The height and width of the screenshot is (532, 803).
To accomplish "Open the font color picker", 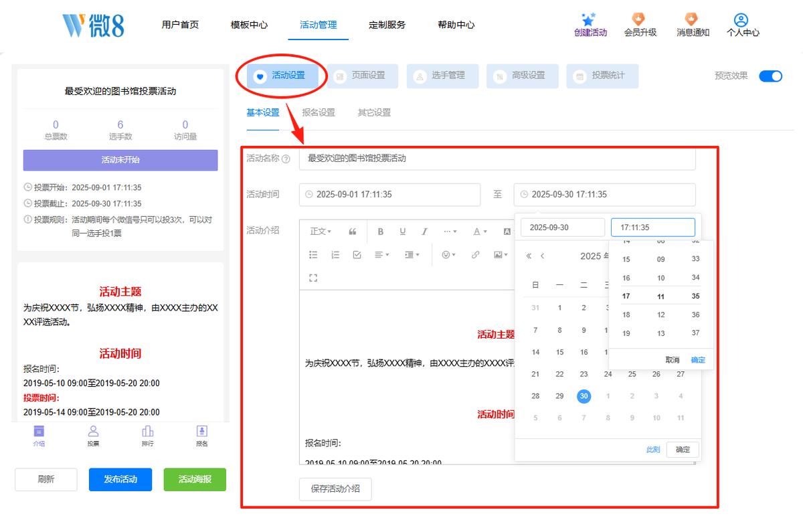I will pos(480,232).
